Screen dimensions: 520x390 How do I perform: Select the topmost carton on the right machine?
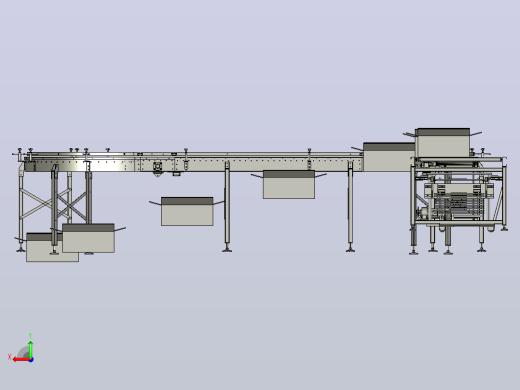click(443, 143)
